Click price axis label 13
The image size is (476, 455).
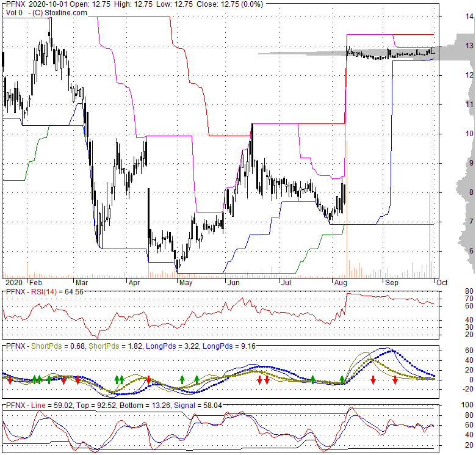(x=469, y=46)
